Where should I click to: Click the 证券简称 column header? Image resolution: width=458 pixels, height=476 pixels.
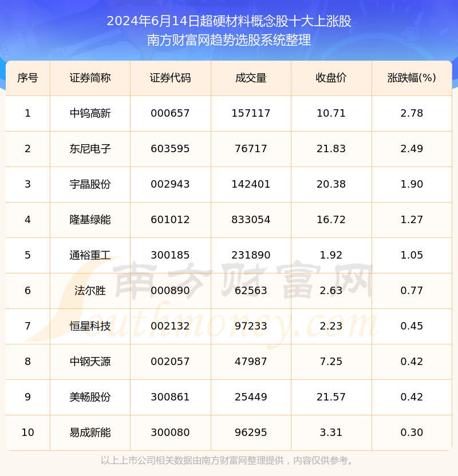pos(90,78)
